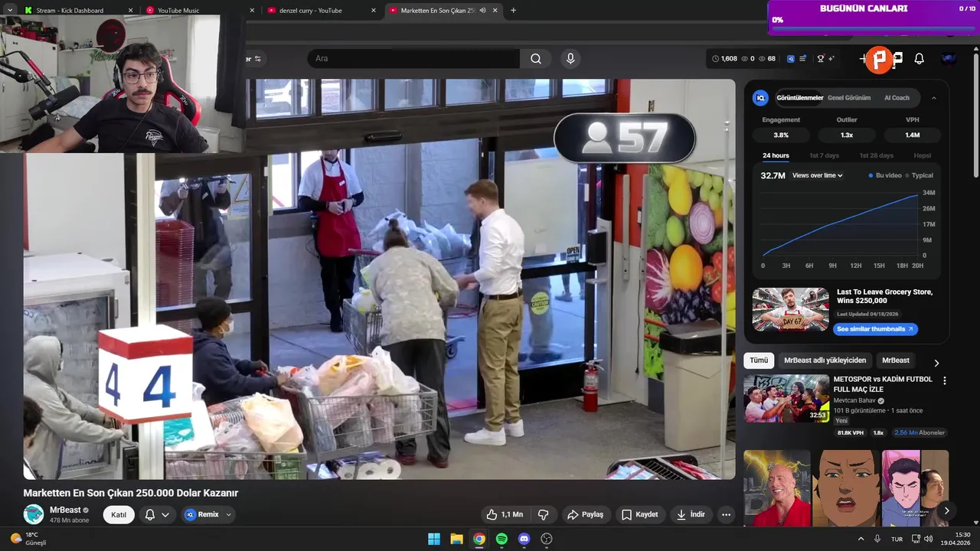The width and height of the screenshot is (980, 551).
Task: Click the eye stat showing 68
Action: [x=766, y=59]
